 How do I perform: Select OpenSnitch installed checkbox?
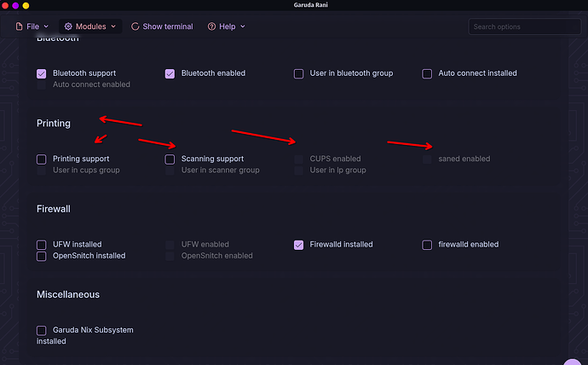coord(42,256)
